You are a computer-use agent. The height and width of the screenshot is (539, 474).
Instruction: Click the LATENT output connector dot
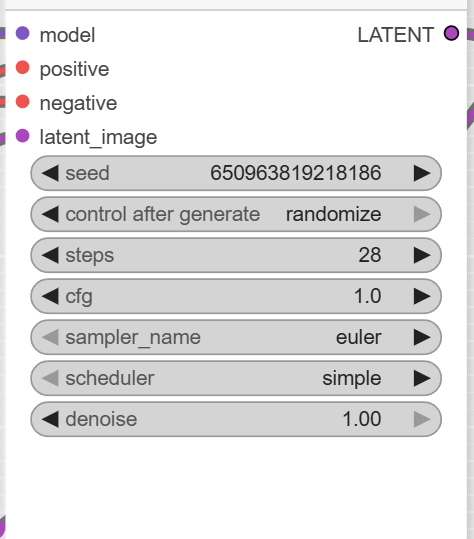[451, 33]
